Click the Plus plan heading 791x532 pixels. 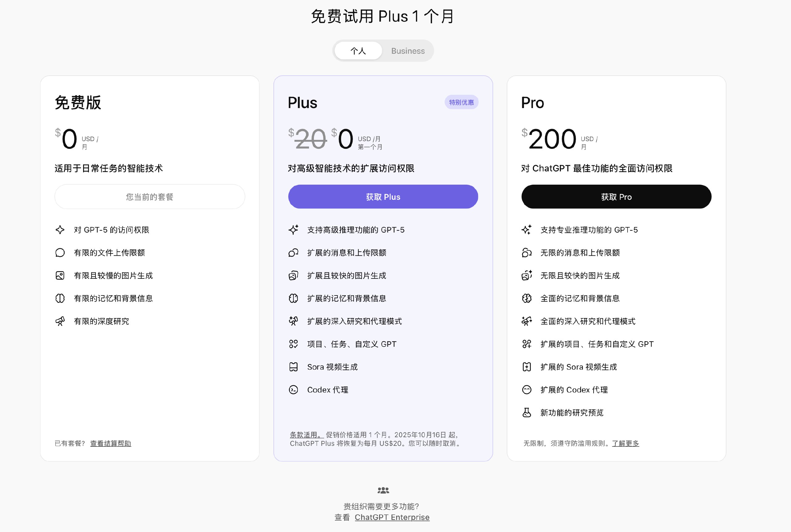tap(302, 103)
